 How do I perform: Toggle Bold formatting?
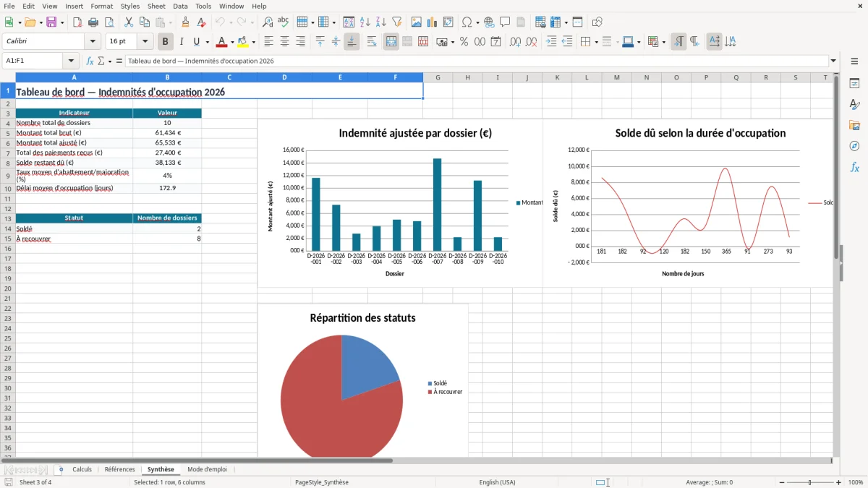click(x=166, y=42)
